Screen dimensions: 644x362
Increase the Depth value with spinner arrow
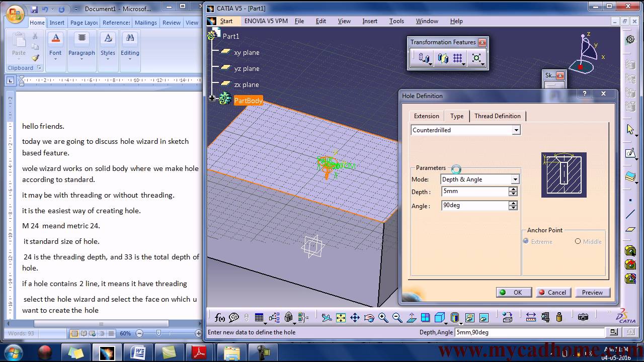513,189
